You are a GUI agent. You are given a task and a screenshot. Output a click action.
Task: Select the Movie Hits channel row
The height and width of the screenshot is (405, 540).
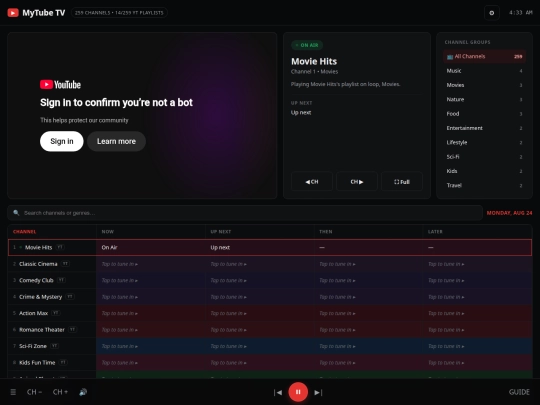(x=270, y=247)
